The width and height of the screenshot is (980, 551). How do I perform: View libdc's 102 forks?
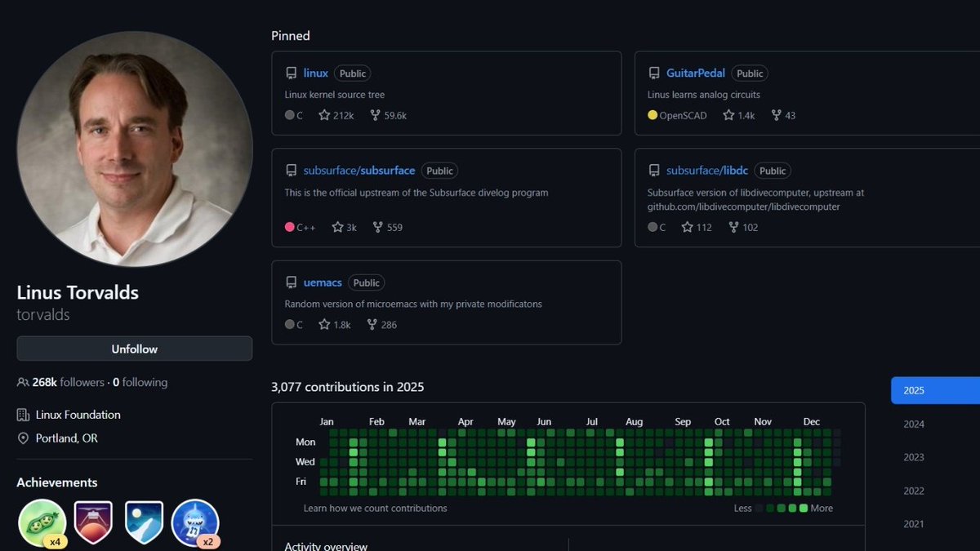(743, 227)
